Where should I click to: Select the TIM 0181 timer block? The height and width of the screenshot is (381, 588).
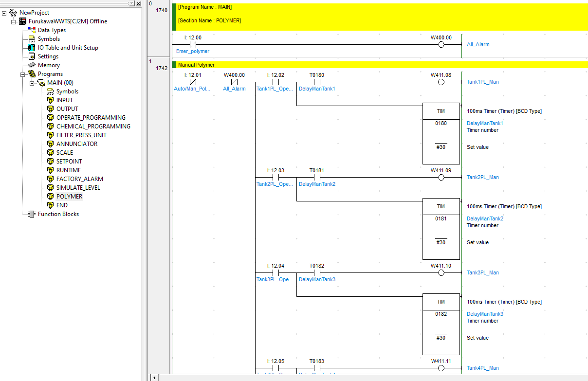(x=441, y=229)
